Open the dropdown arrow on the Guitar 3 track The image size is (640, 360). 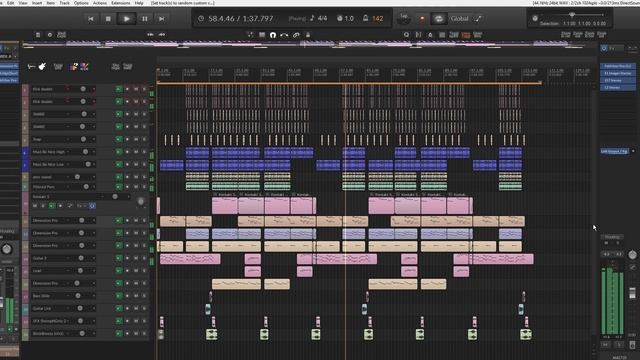93,258
